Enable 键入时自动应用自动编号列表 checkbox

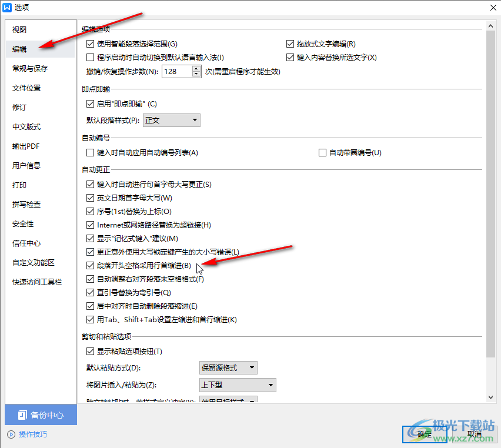click(90, 153)
